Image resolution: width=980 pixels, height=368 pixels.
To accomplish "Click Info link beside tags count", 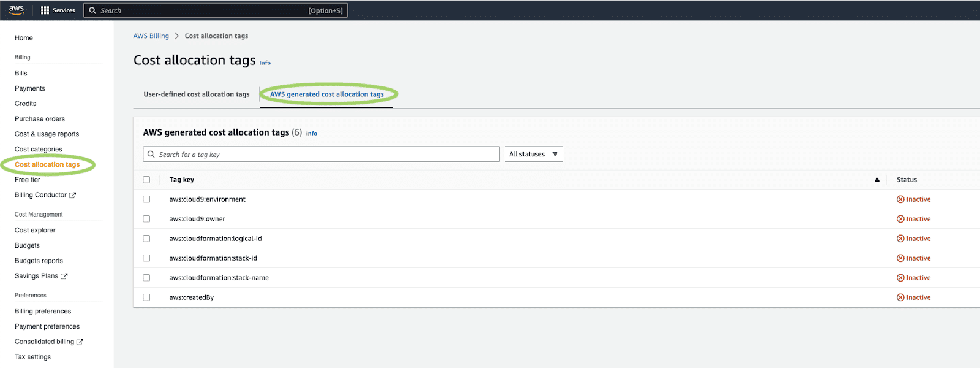I will pos(312,133).
